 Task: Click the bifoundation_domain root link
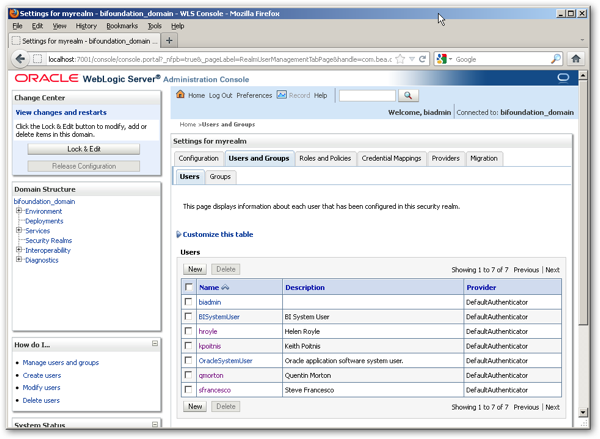(x=44, y=201)
